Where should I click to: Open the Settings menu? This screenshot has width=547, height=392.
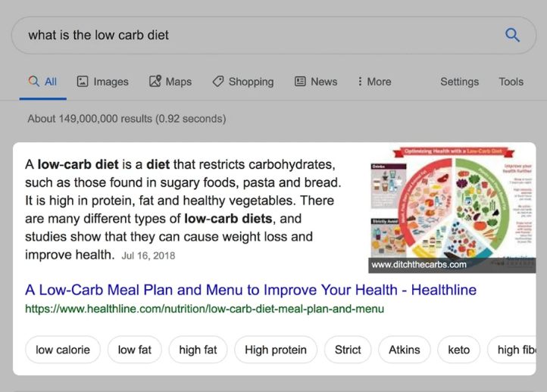pyautogui.click(x=459, y=82)
